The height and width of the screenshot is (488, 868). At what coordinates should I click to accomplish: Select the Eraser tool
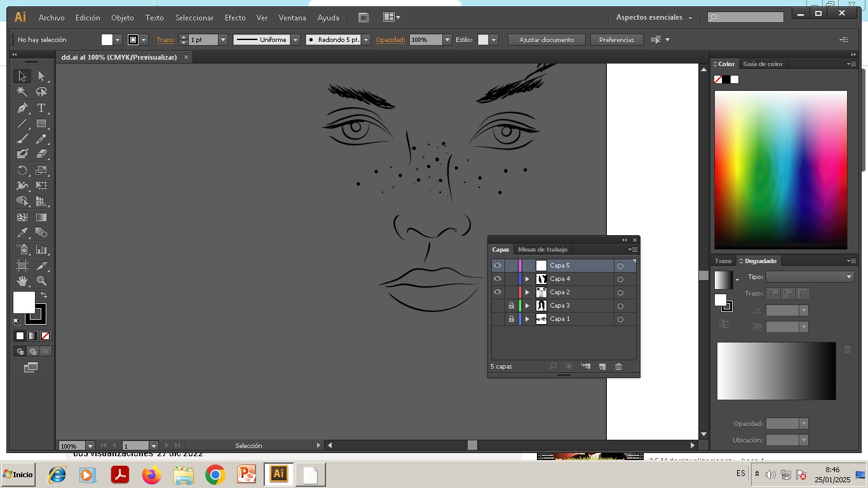click(41, 154)
